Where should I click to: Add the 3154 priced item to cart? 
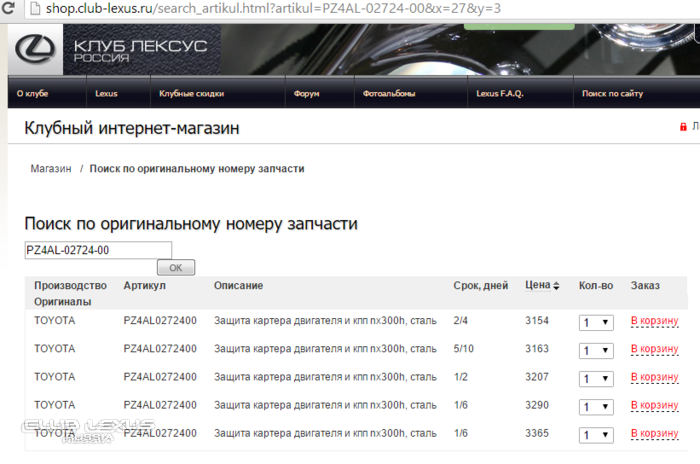[654, 321]
